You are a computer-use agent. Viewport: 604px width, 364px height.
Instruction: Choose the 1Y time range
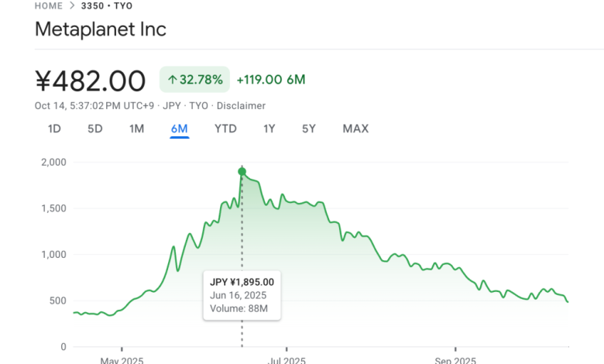click(x=269, y=129)
